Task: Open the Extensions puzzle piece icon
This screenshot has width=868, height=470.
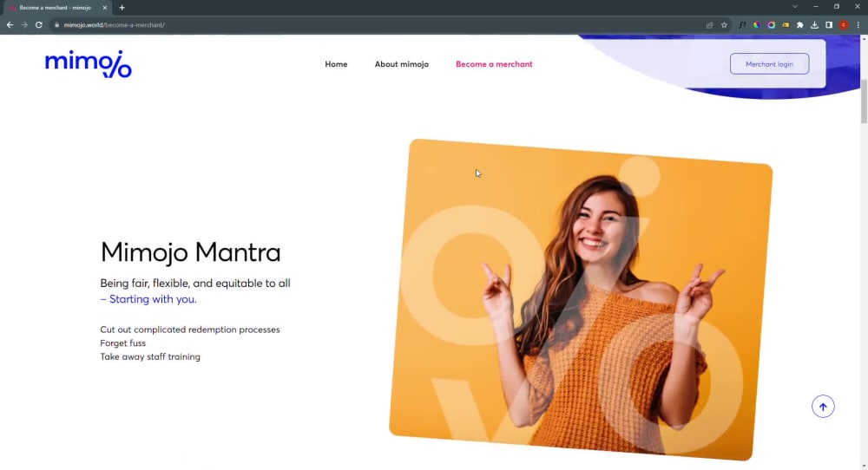Action: tap(800, 25)
